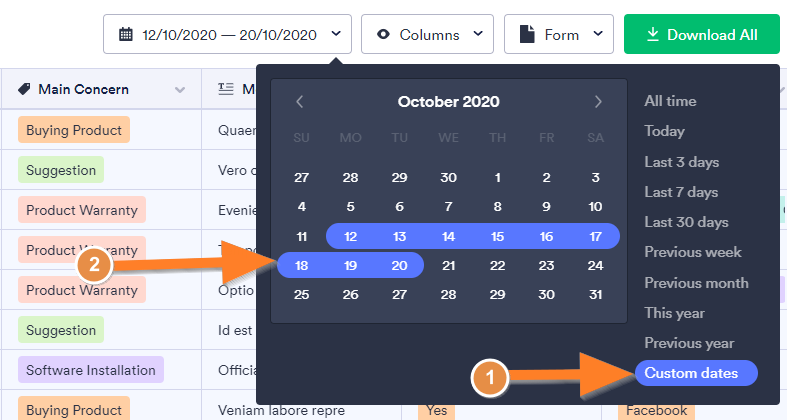The width and height of the screenshot is (787, 420).
Task: Click the download arrow icon
Action: coord(652,34)
